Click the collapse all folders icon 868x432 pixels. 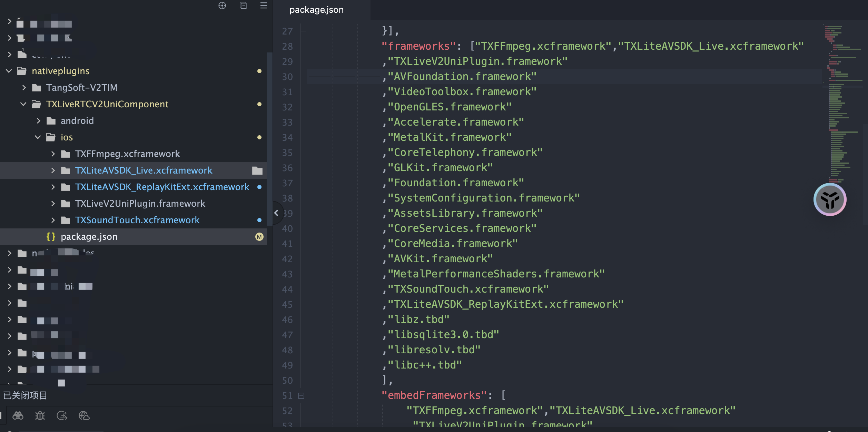pos(243,6)
